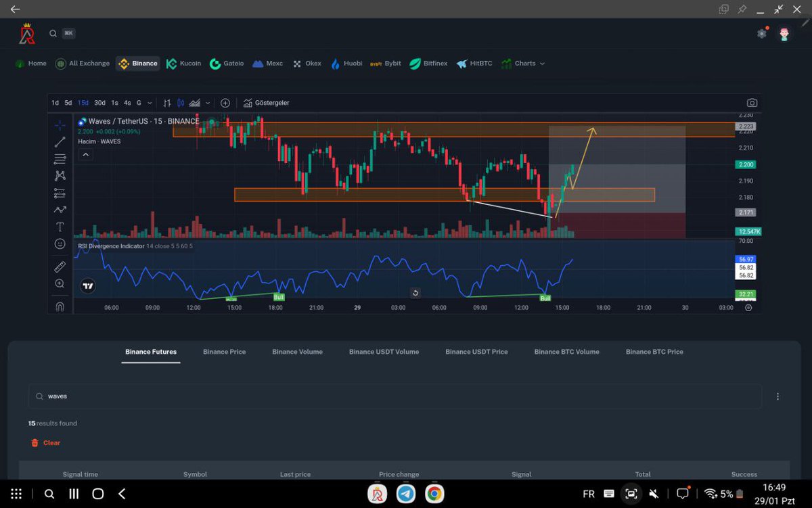This screenshot has height=508, width=812.
Task: Expand time interval dropdown arrow
Action: (149, 103)
